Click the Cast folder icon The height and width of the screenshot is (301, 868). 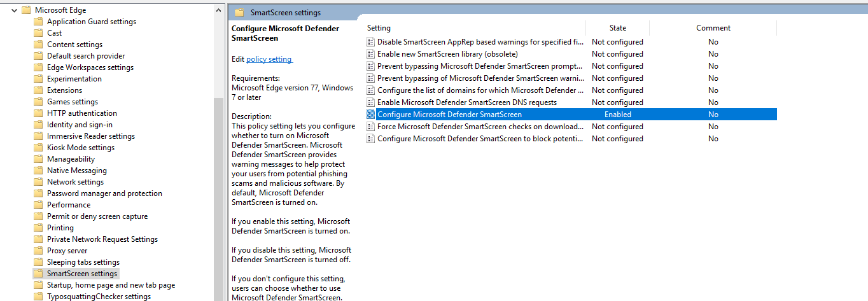pyautogui.click(x=38, y=33)
